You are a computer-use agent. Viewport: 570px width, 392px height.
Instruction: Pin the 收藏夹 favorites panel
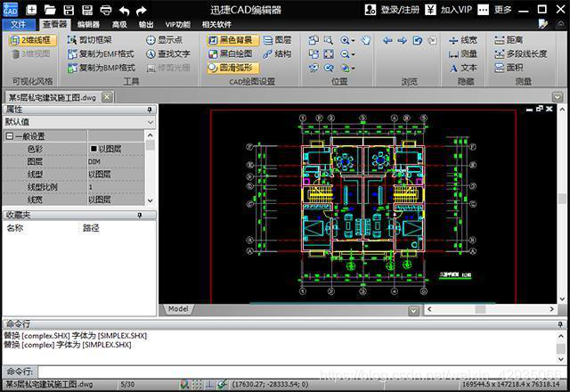click(140, 216)
